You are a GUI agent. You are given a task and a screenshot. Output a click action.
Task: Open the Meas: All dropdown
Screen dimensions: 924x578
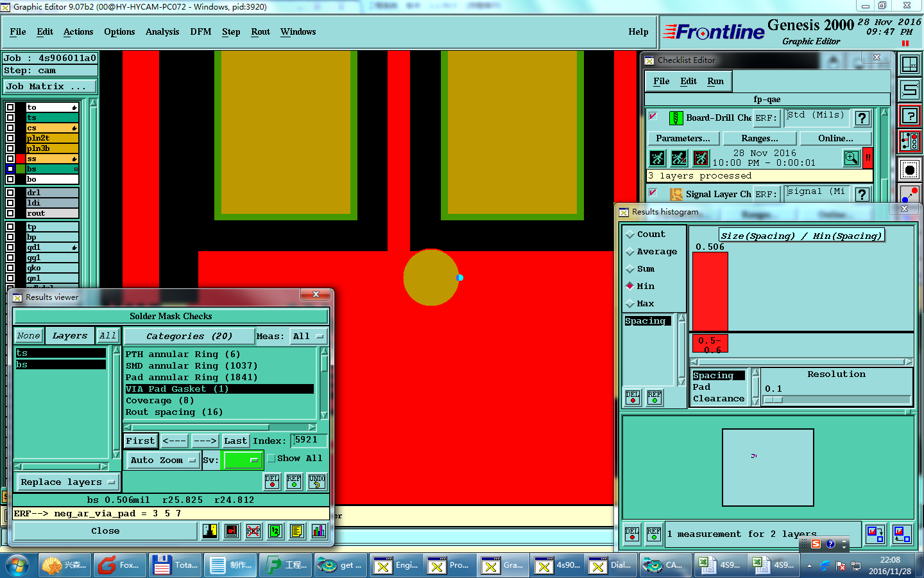(309, 336)
